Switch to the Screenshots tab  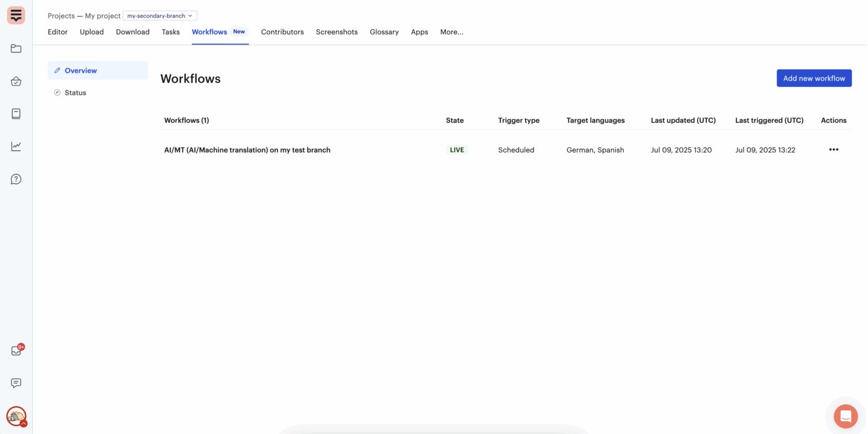(337, 32)
